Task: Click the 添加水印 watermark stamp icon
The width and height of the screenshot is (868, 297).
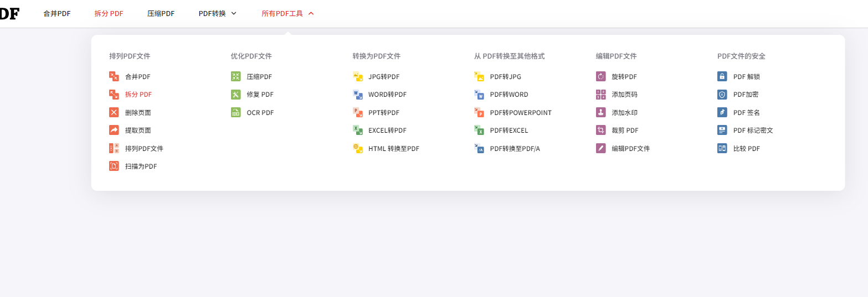Action: [601, 113]
